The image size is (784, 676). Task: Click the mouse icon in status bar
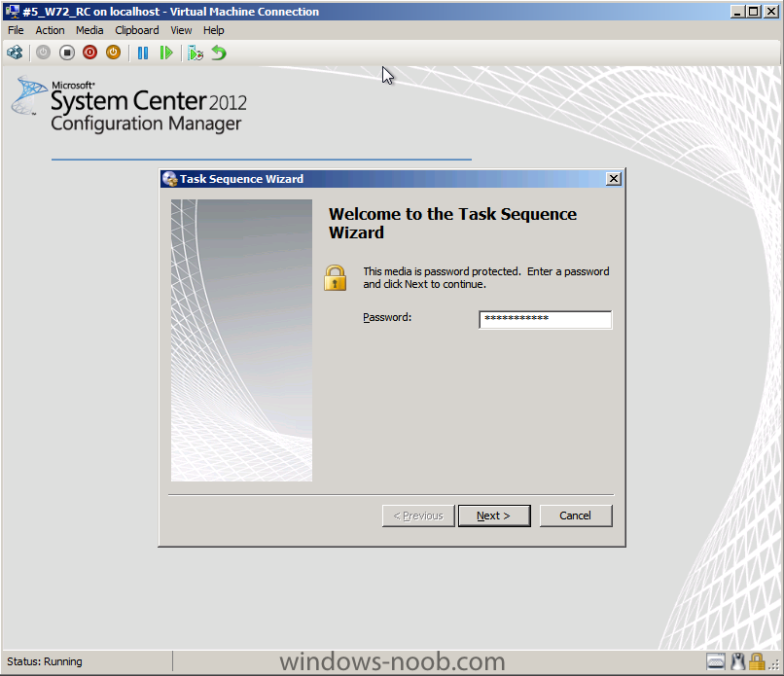click(x=737, y=661)
